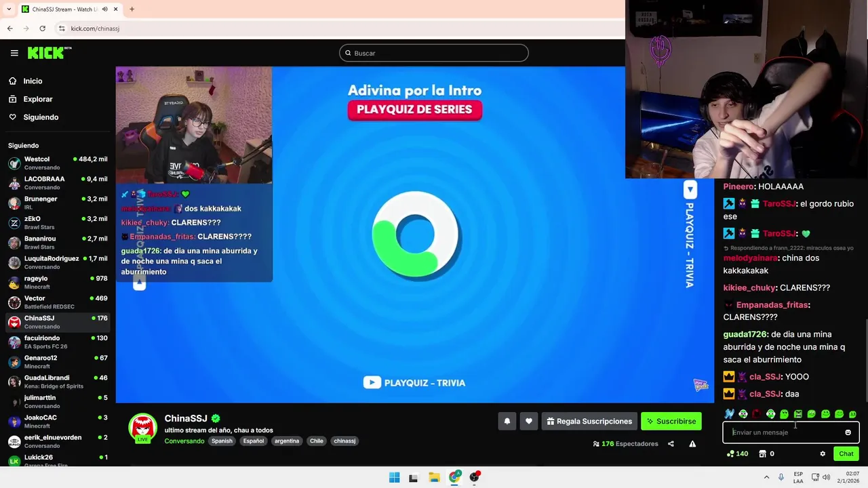Open GuadaLibrandi channel in following list
This screenshot has width=868, height=488.
pyautogui.click(x=58, y=382)
